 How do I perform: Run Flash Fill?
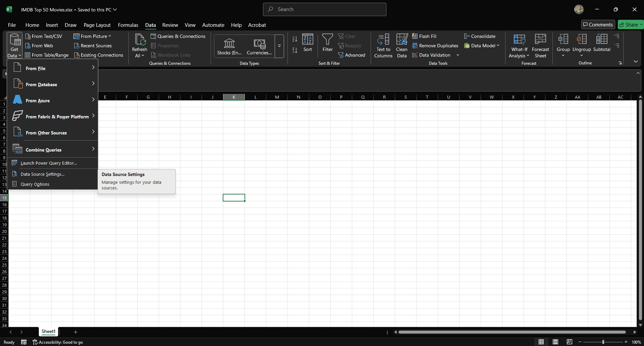[x=424, y=36]
